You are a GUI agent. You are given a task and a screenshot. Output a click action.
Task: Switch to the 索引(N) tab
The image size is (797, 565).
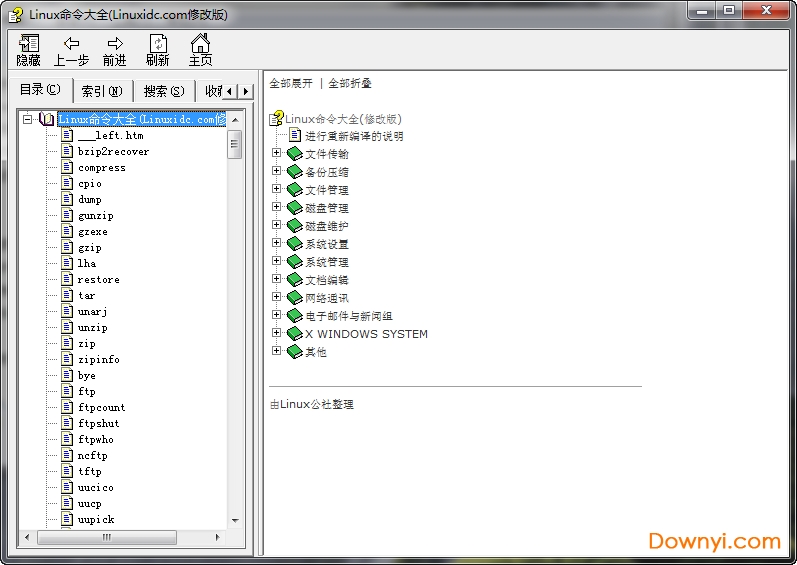coord(102,91)
